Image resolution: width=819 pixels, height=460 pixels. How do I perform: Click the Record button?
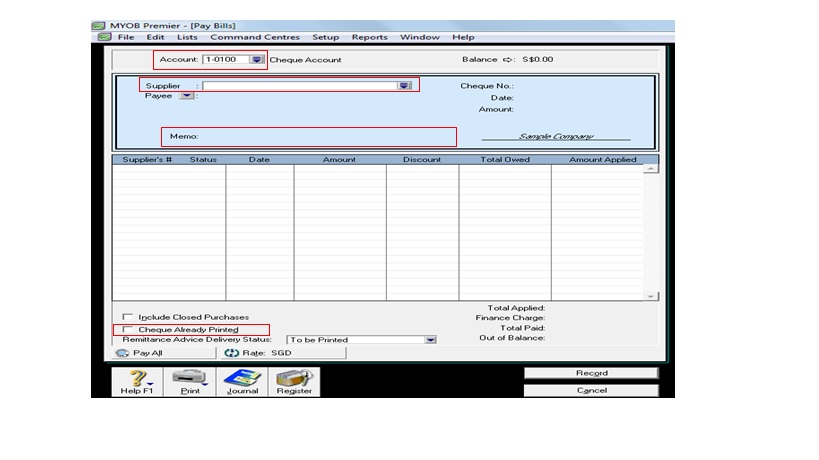pyautogui.click(x=591, y=373)
